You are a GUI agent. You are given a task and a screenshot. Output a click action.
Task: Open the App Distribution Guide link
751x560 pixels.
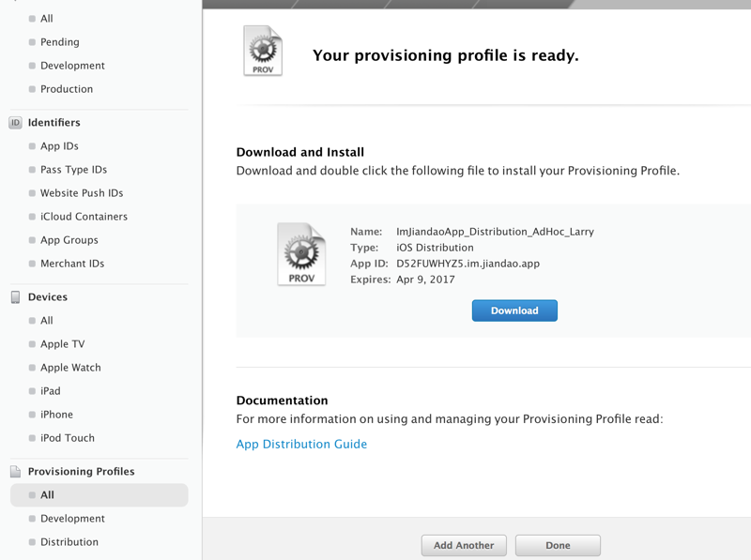(x=301, y=445)
